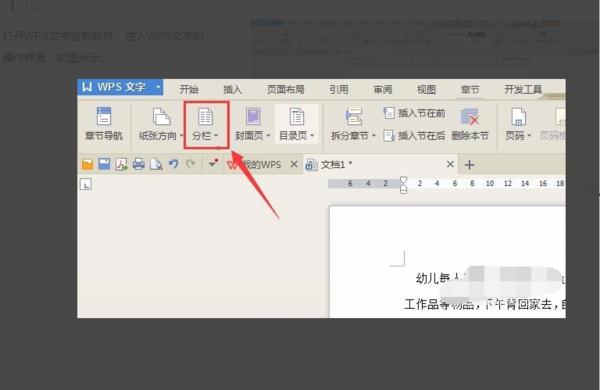Switch to the 插入 ribbon tab
Screen dimensions: 600x390
[233, 90]
